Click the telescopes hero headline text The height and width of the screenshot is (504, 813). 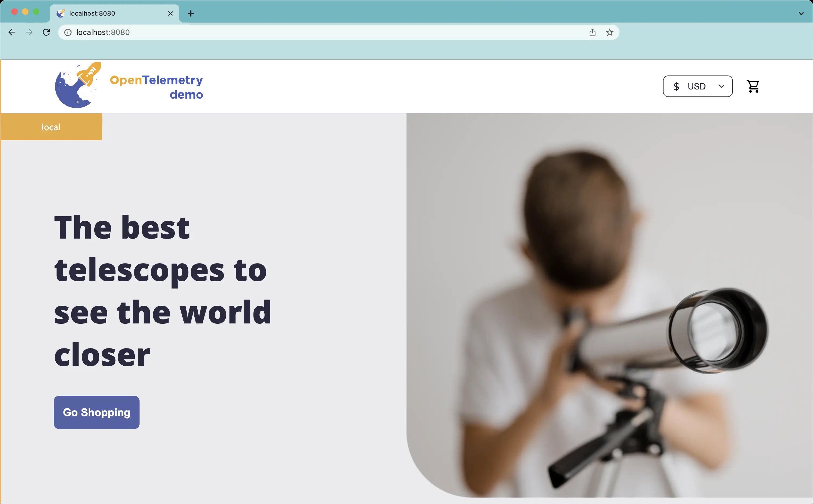click(163, 291)
